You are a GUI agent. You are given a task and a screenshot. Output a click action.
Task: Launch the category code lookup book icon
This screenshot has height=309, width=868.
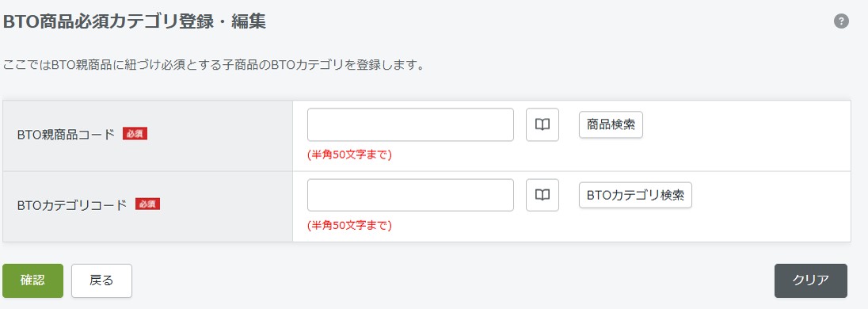pyautogui.click(x=542, y=195)
